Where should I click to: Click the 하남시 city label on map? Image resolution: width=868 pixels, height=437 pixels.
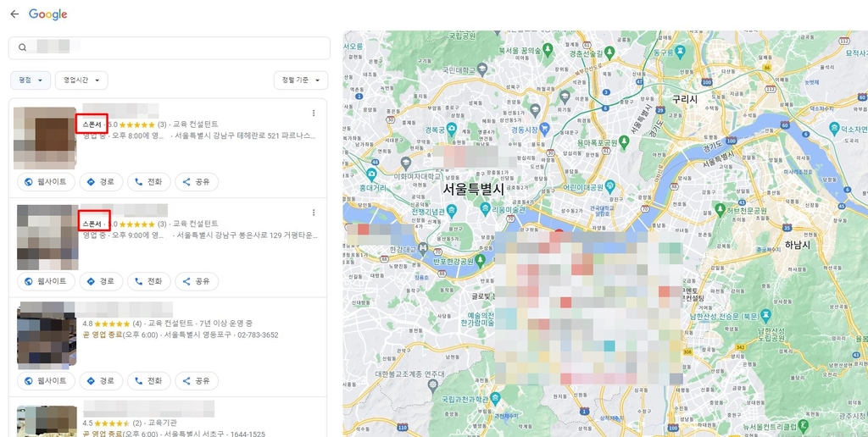point(798,243)
